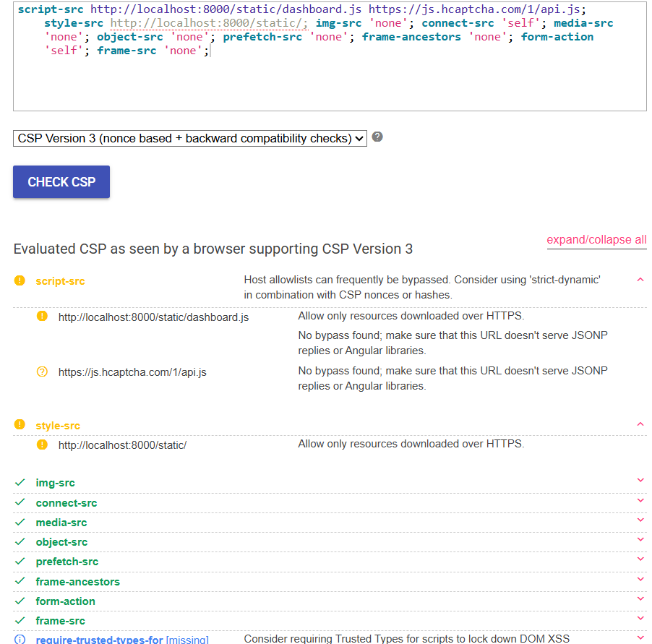Click the yellow warning icon next to style-src

coord(20,425)
